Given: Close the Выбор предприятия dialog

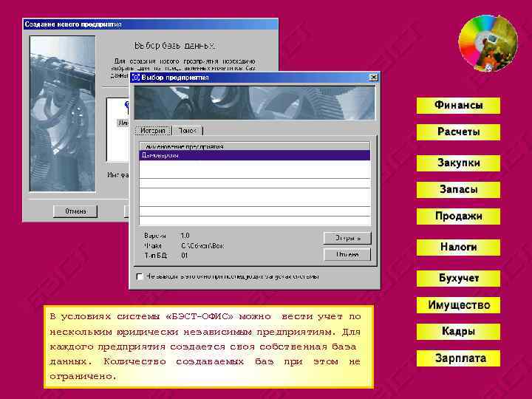Looking at the screenshot, I should click(x=374, y=78).
